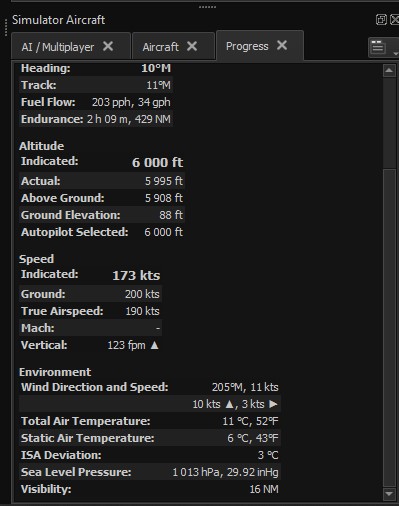Click the Mach label row

(x=90, y=328)
